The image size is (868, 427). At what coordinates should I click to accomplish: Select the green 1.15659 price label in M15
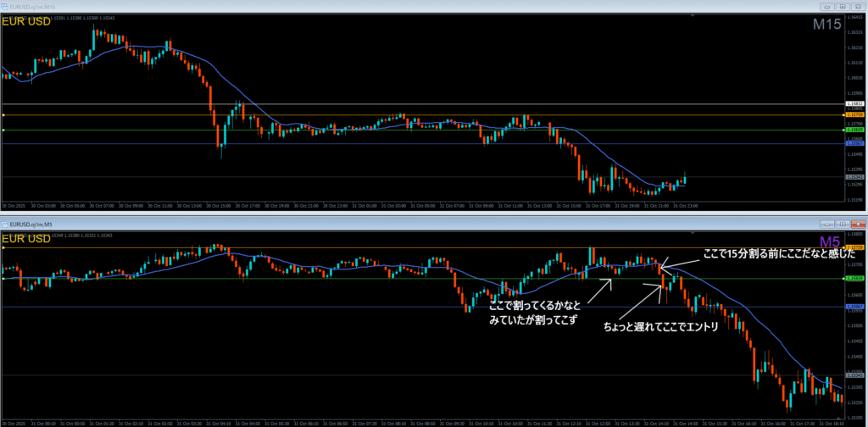click(853, 130)
